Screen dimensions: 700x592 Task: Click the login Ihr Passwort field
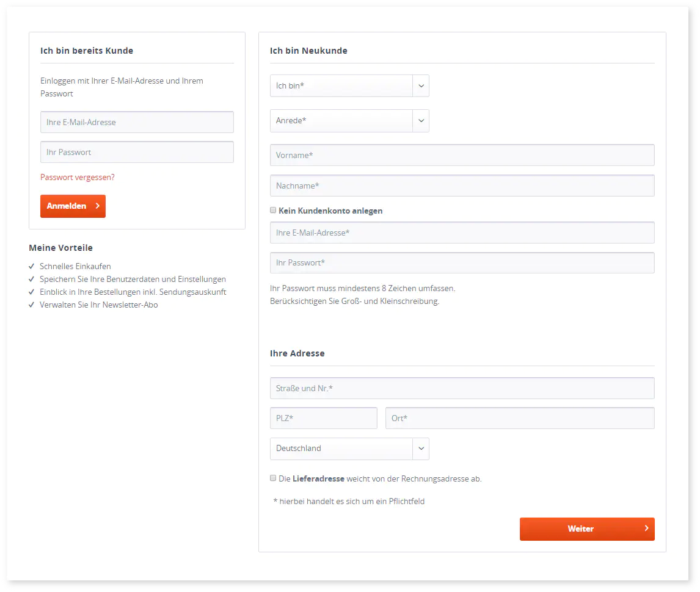[137, 153]
